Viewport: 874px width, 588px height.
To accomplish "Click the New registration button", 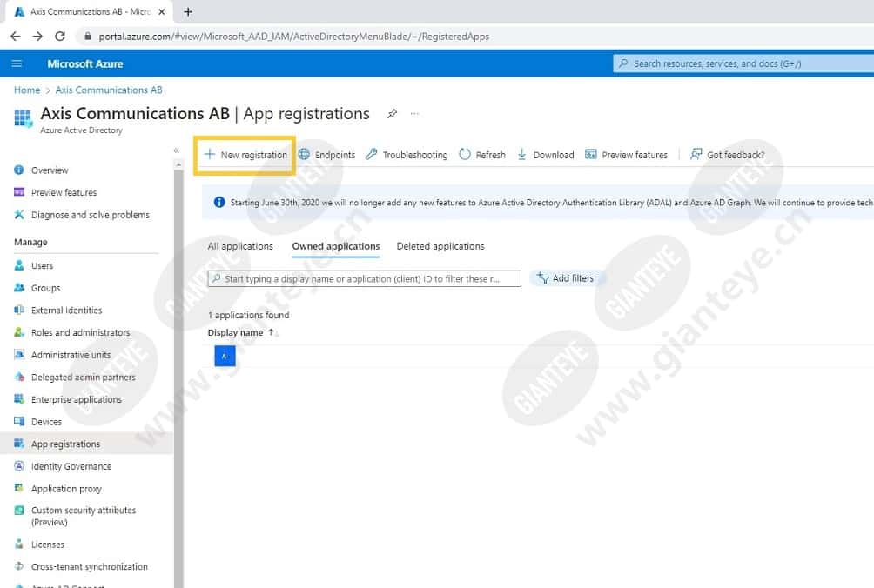I will point(245,155).
